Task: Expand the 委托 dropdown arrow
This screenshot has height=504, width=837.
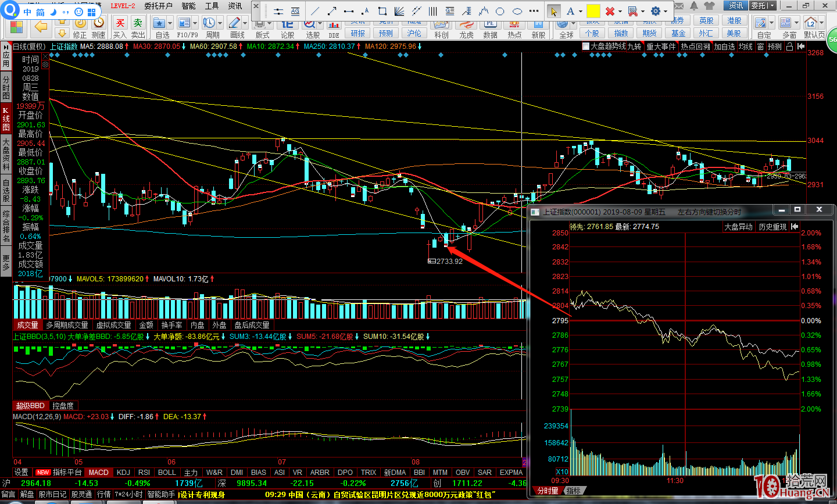Action: (772, 5)
